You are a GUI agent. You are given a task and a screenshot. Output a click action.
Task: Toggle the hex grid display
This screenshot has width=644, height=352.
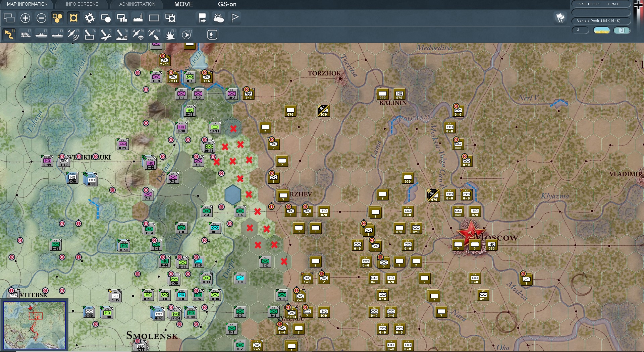pos(57,18)
